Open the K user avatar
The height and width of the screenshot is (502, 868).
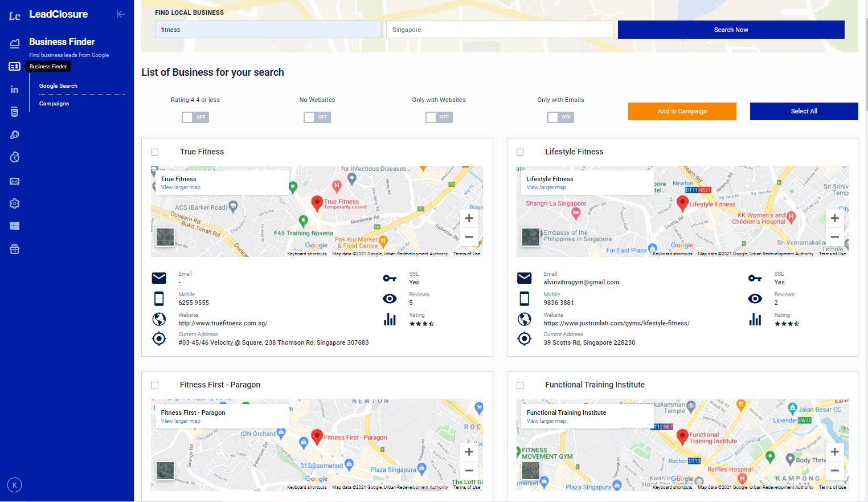click(15, 485)
